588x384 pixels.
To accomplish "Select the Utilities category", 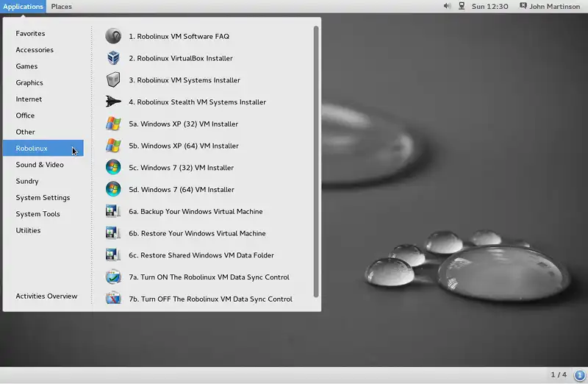I will click(x=43, y=230).
